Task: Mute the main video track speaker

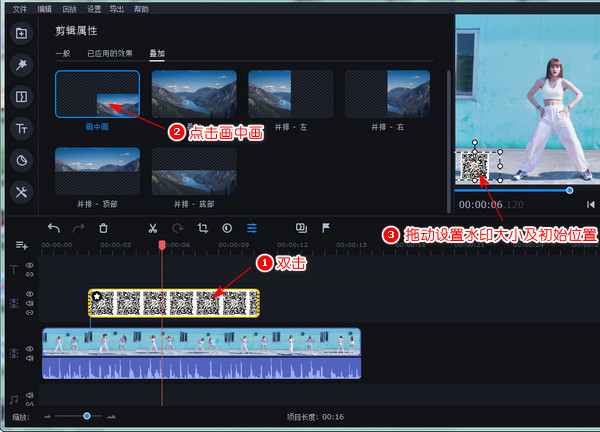Action: pos(30,358)
